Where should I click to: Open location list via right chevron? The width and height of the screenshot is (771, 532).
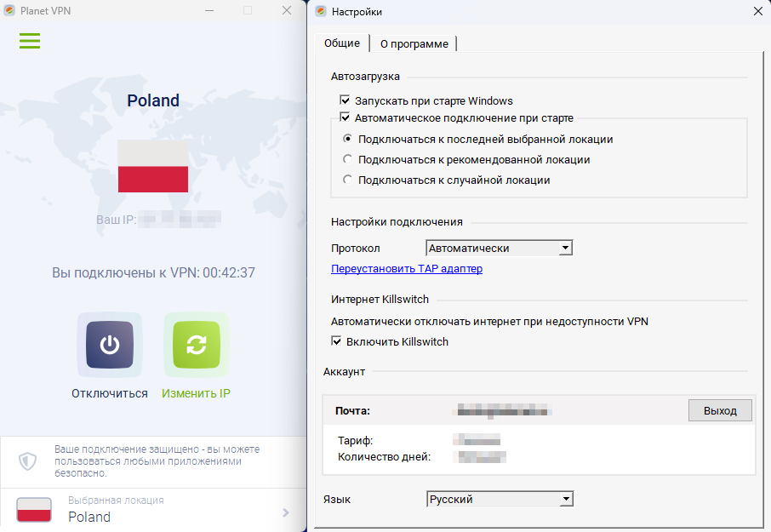click(x=286, y=512)
